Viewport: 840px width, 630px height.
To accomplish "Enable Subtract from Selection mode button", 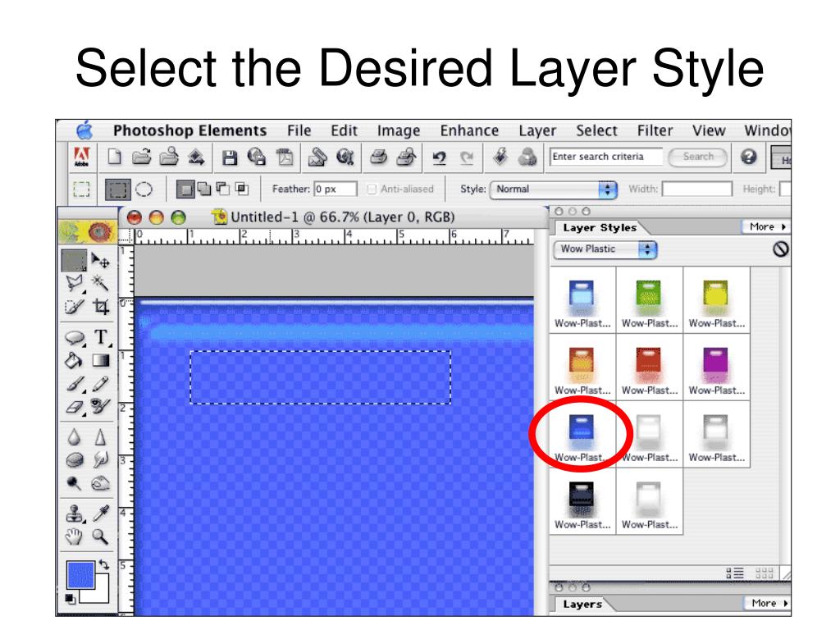I will tap(223, 189).
